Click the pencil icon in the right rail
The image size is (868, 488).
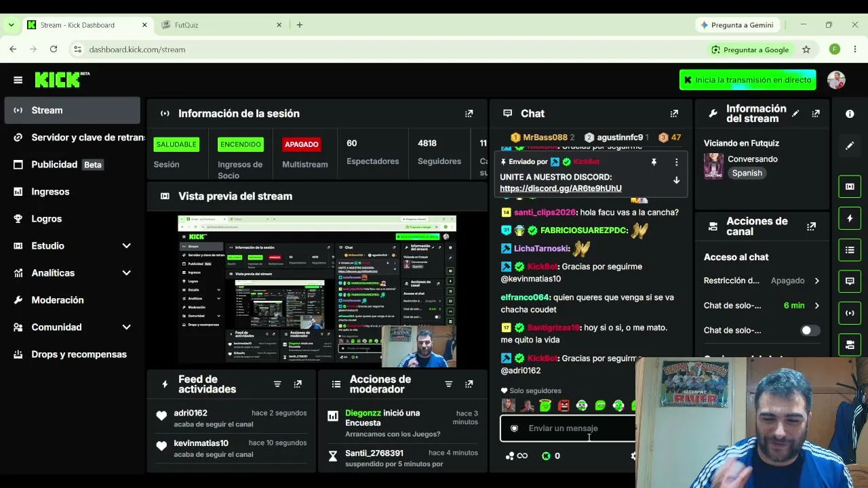click(x=850, y=146)
